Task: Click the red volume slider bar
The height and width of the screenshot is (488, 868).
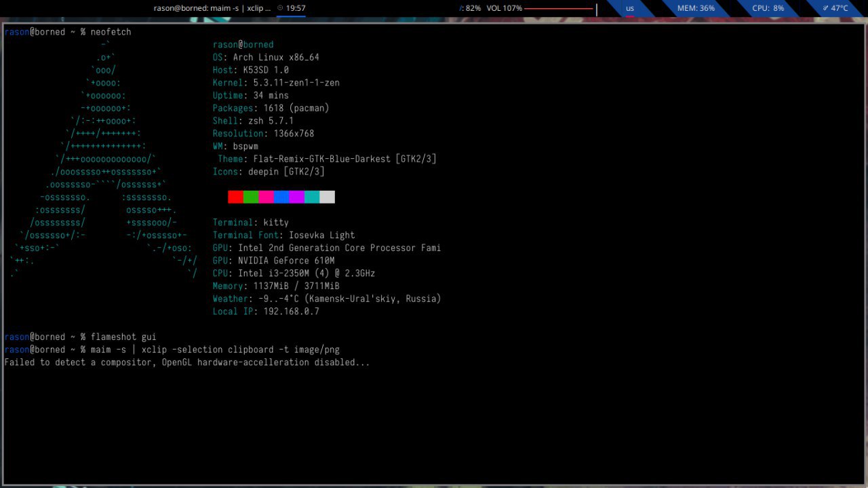Action: [560, 9]
